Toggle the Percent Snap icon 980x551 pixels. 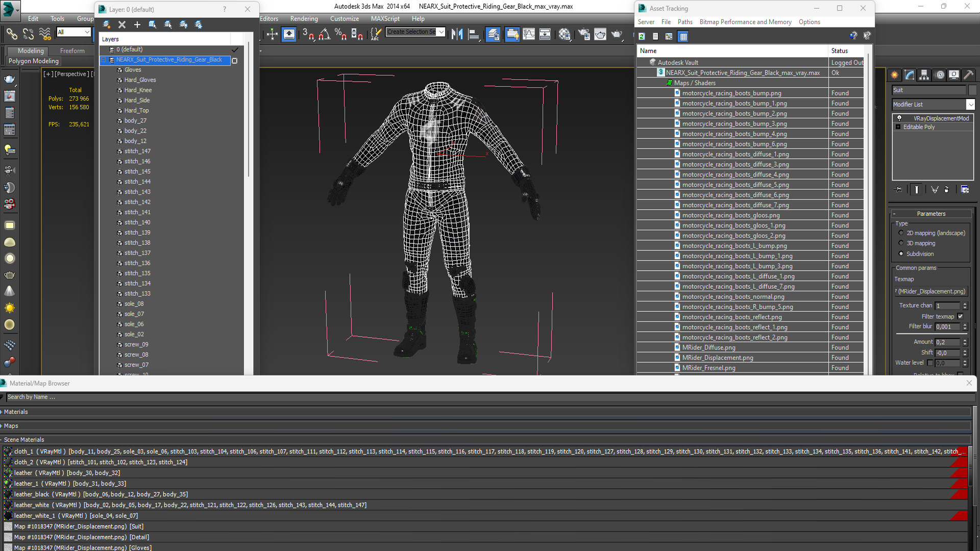click(340, 34)
